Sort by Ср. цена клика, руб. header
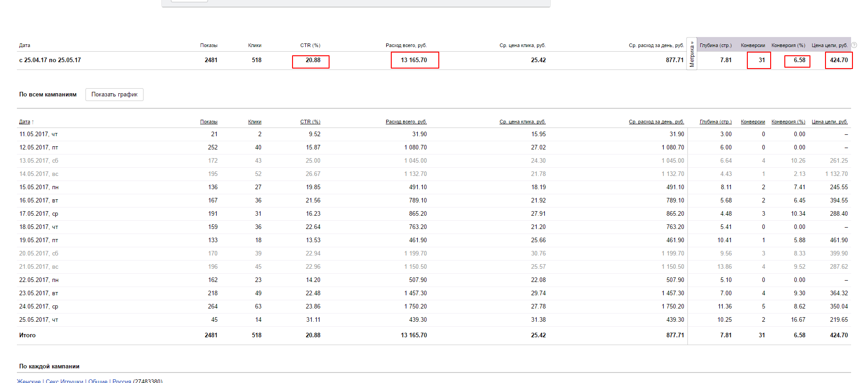868x383 pixels. point(522,122)
